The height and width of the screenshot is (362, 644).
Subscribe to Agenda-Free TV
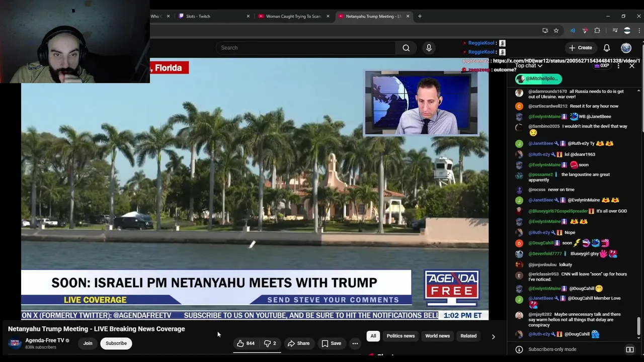116,343
